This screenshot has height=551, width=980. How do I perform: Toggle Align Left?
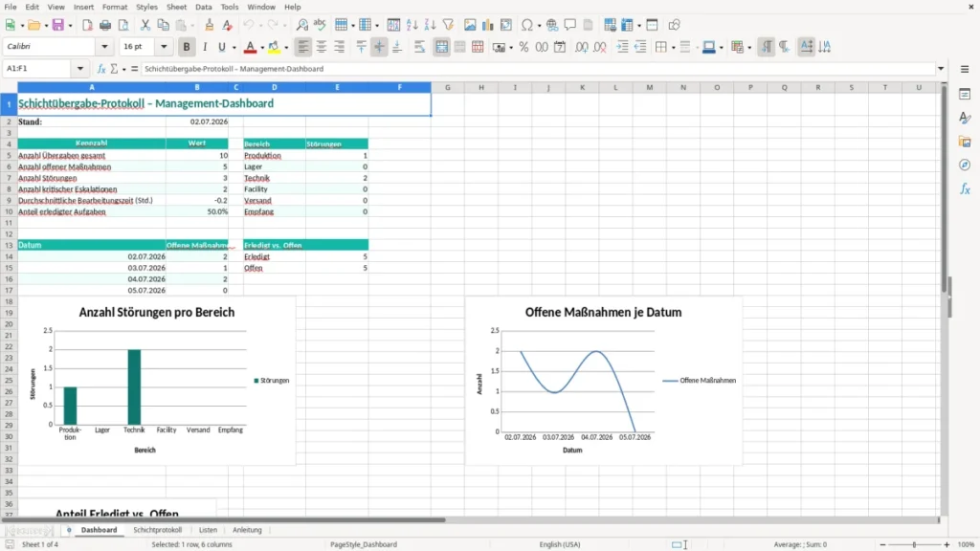pos(303,47)
